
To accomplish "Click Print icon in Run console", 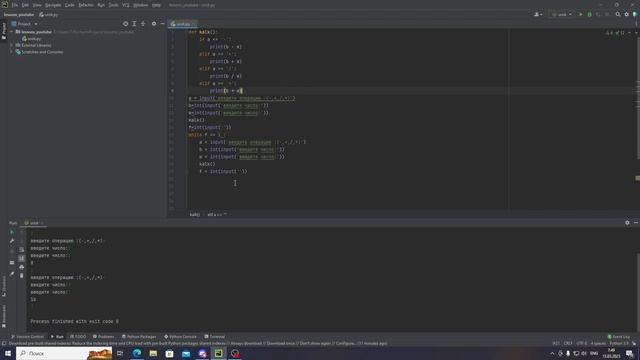I will [x=22, y=267].
